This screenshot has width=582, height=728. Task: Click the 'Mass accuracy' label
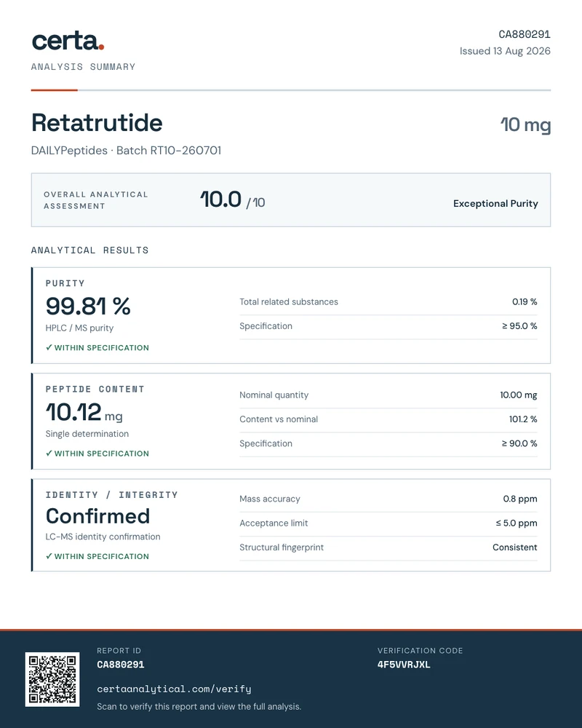click(270, 499)
